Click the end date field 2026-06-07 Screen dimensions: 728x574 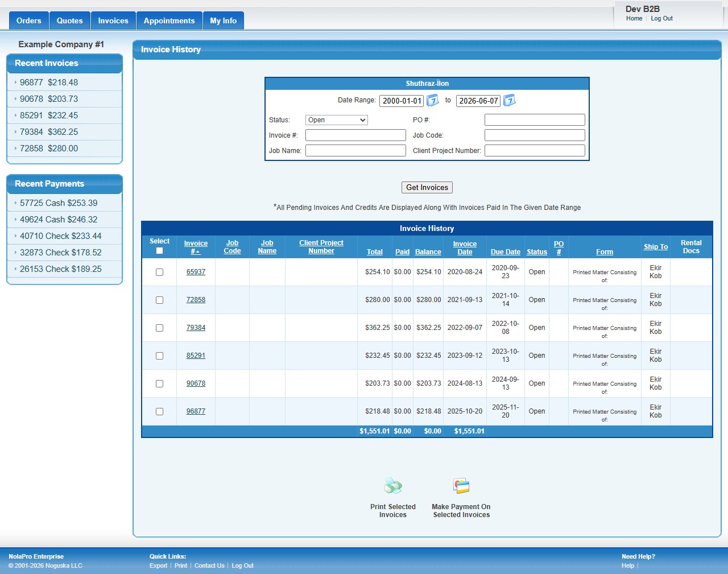click(x=478, y=101)
